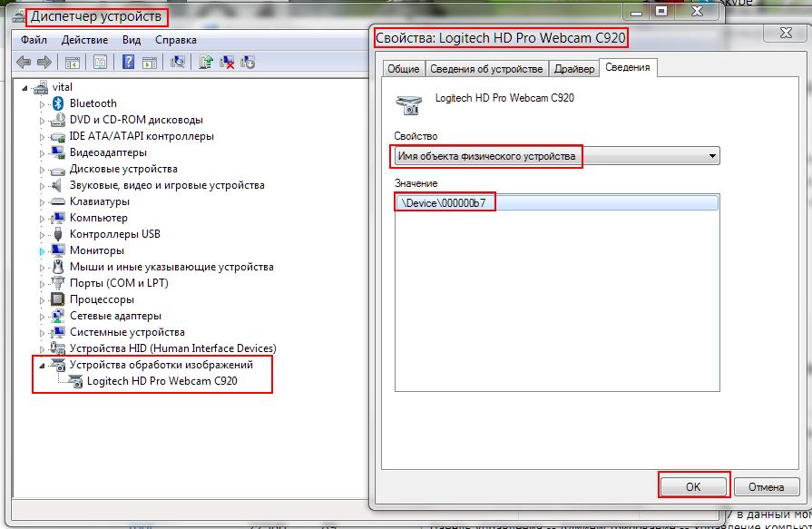Expand the Bluetooth category
The width and height of the screenshot is (812, 529).
pyautogui.click(x=42, y=104)
